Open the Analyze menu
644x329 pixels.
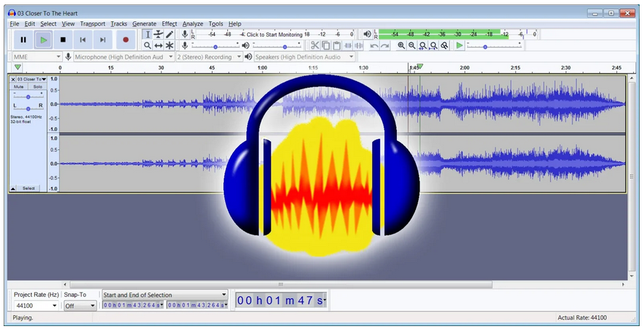point(193,24)
